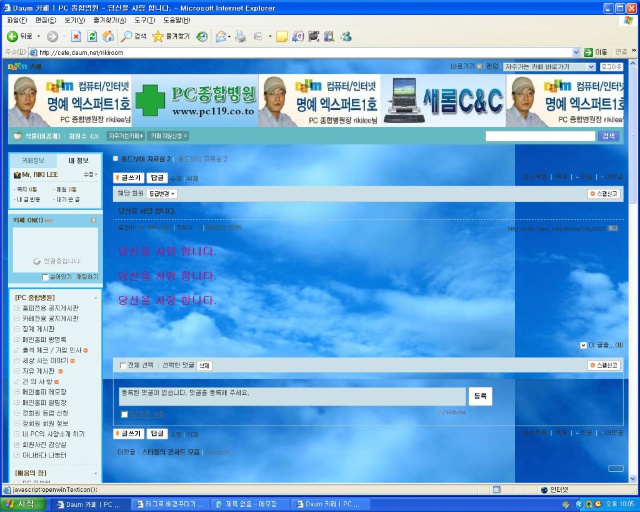Click the 스팸신고 icon in the comments bar
Image resolution: width=640 pixels, height=512 pixels.
pos(604,365)
